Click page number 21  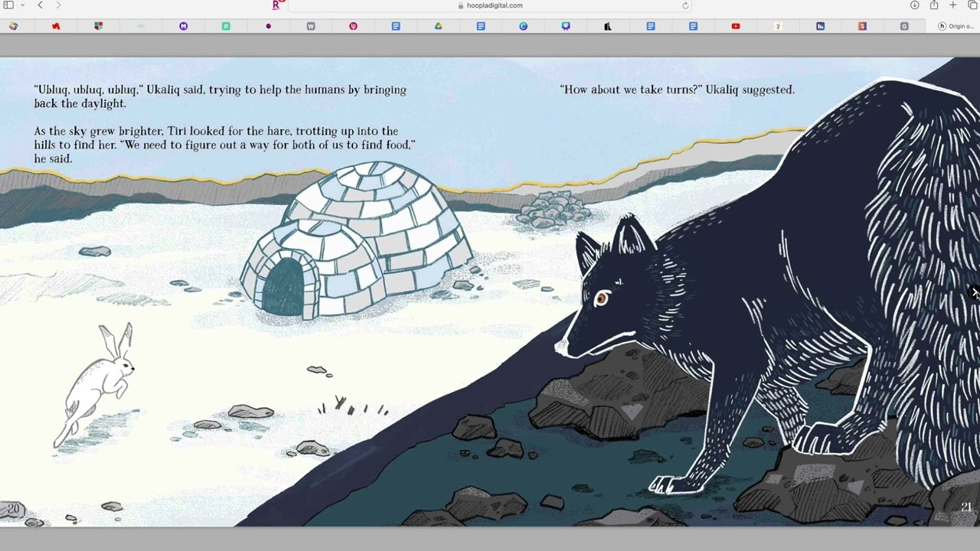point(966,507)
